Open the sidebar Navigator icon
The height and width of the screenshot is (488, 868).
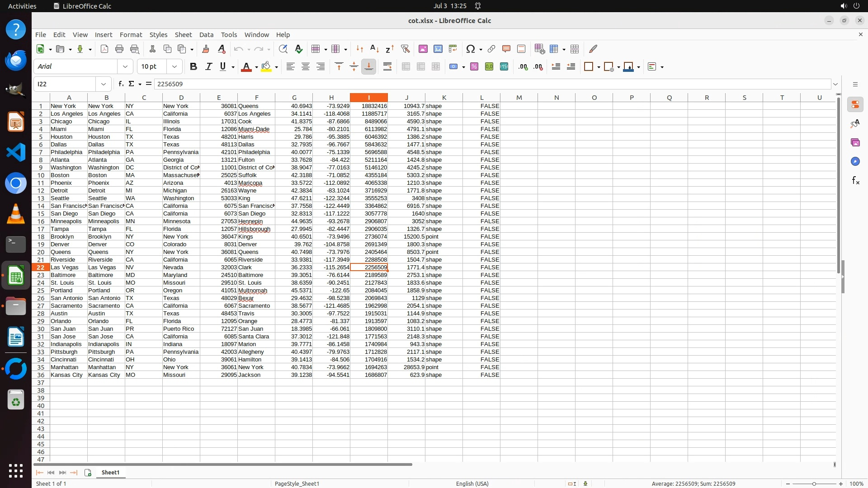coord(855,161)
